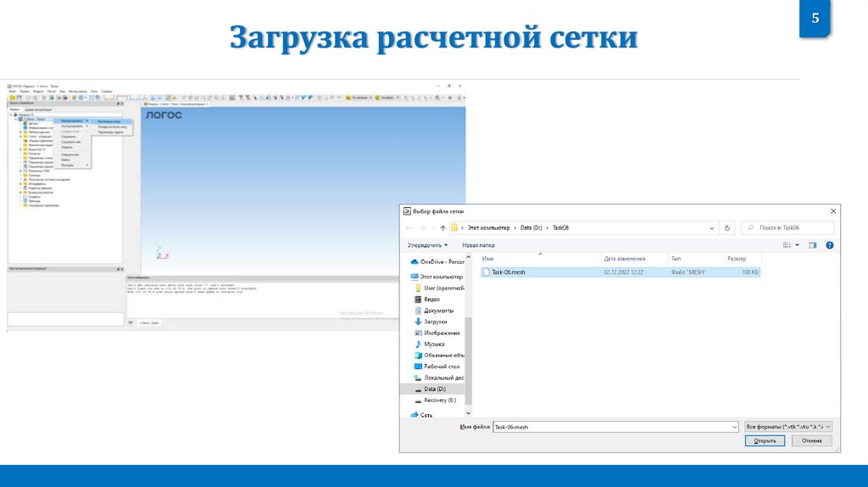
Task: Click the Файл "MESH" type cell
Action: point(688,272)
